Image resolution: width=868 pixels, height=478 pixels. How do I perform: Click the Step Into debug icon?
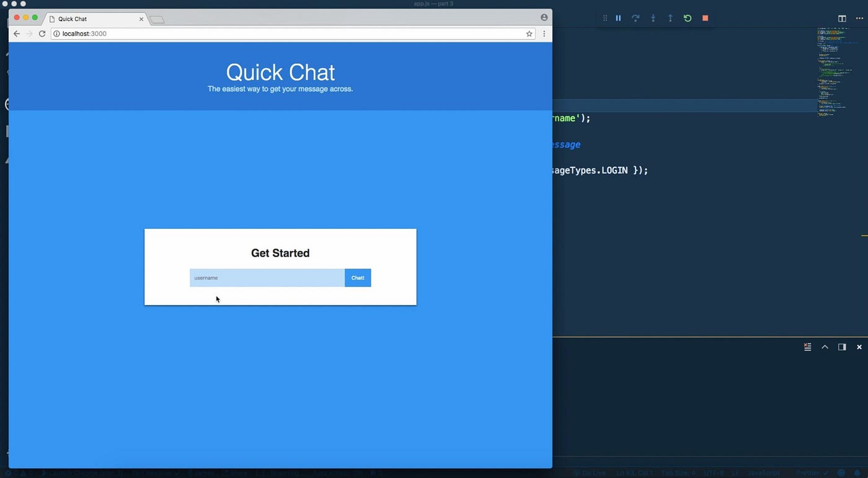[x=653, y=19]
